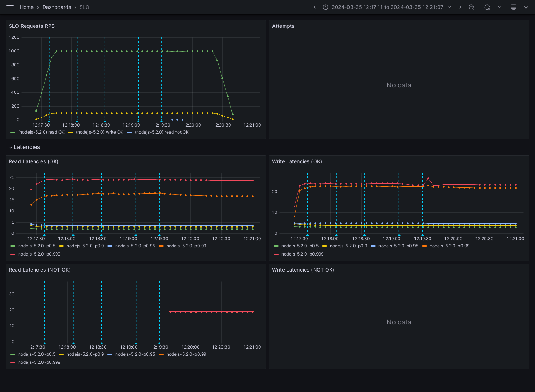Screen dimensions: 535x392
Task: Open Attempts panel title
Action: pos(283,26)
